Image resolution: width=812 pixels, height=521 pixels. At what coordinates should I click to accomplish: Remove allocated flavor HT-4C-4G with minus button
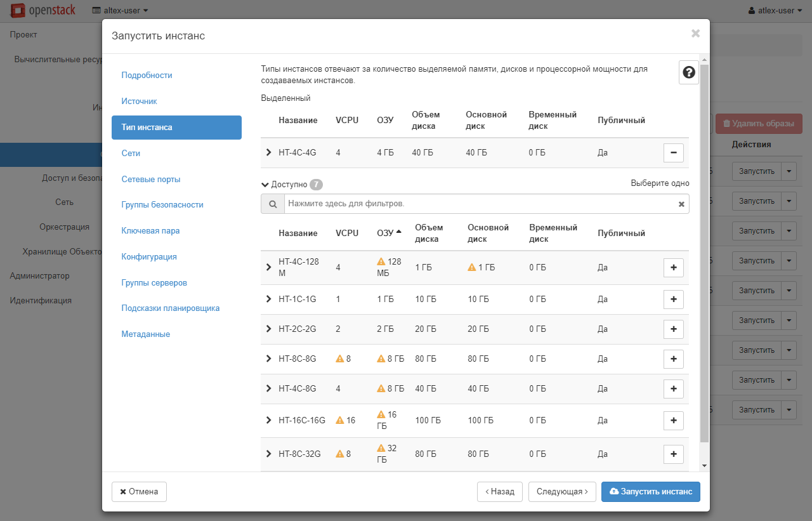coord(673,152)
